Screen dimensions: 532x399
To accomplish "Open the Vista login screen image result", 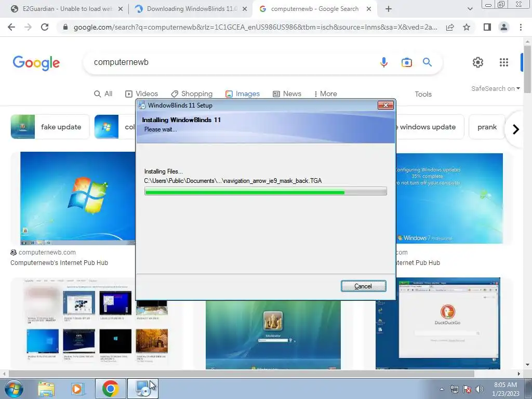I will tap(273, 335).
